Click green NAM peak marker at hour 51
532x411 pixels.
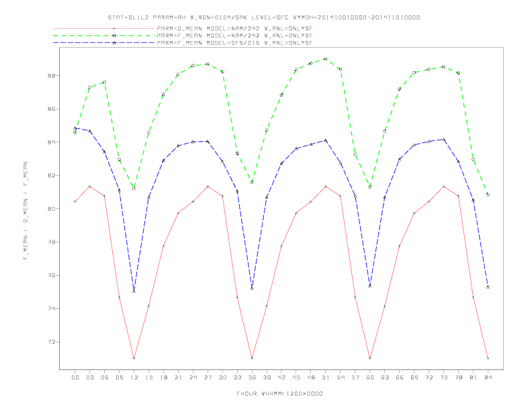(x=326, y=59)
